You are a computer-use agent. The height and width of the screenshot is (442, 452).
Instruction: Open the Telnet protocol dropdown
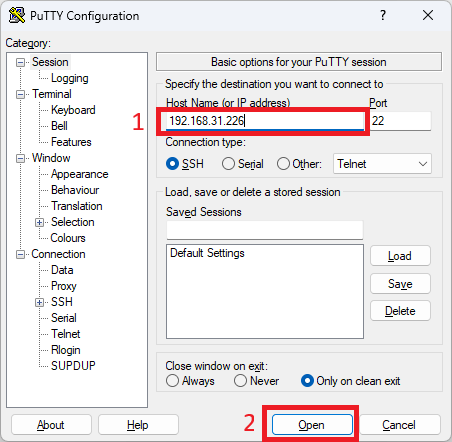382,164
